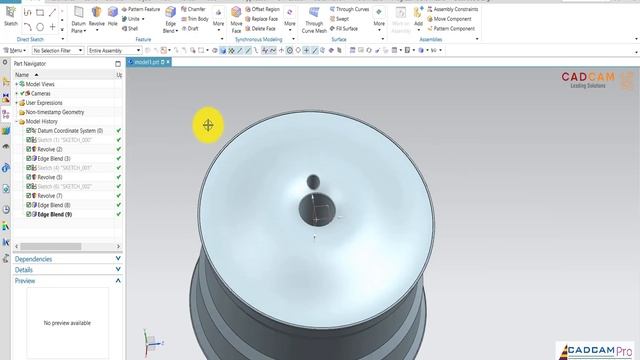
Task: Toggle the Revolve (2) checkbox
Action: coord(29,149)
